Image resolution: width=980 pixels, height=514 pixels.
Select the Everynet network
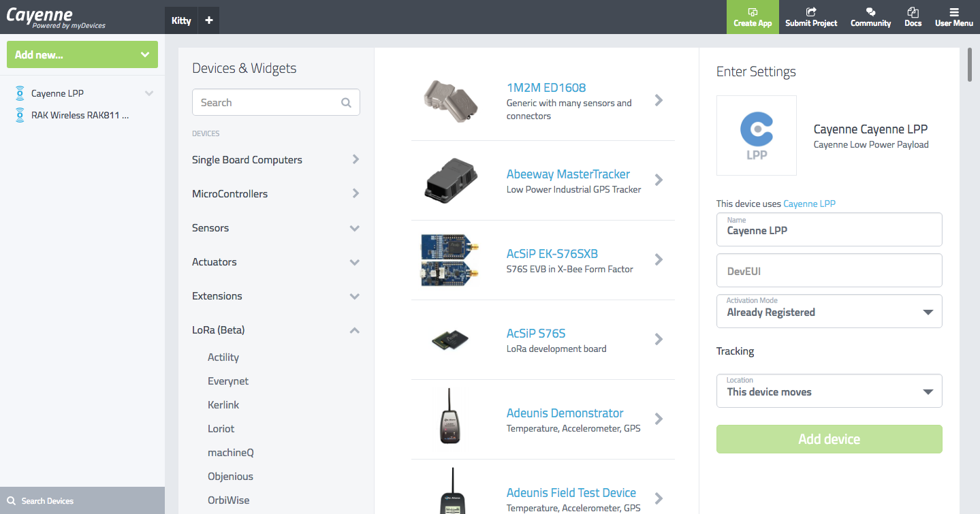tap(228, 381)
